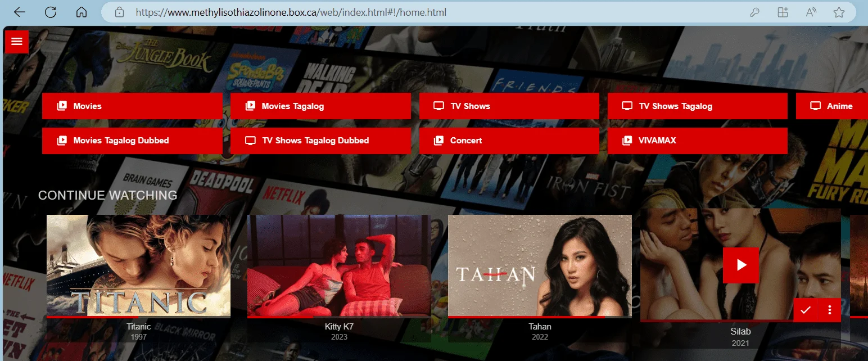Open the Titanic poster thumbnail
The height and width of the screenshot is (361, 868).
point(138,265)
